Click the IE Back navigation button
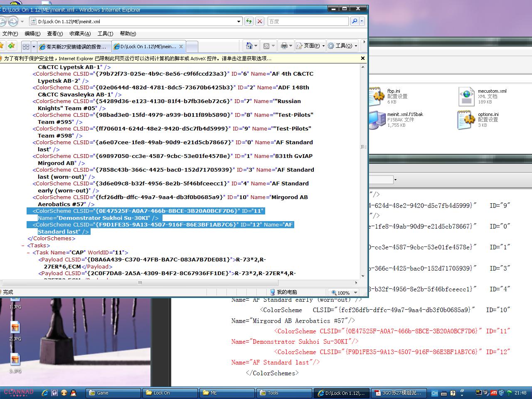The width and height of the screenshot is (532, 399). pyautogui.click(x=2, y=21)
